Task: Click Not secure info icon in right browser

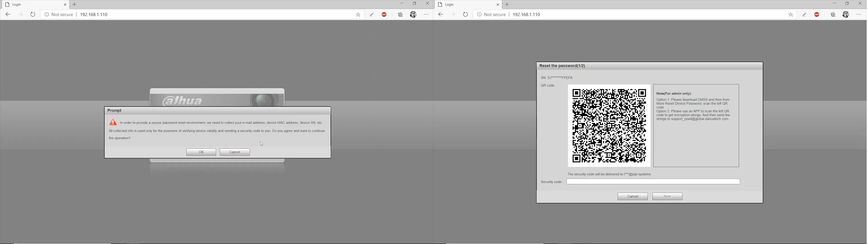Action: point(479,14)
